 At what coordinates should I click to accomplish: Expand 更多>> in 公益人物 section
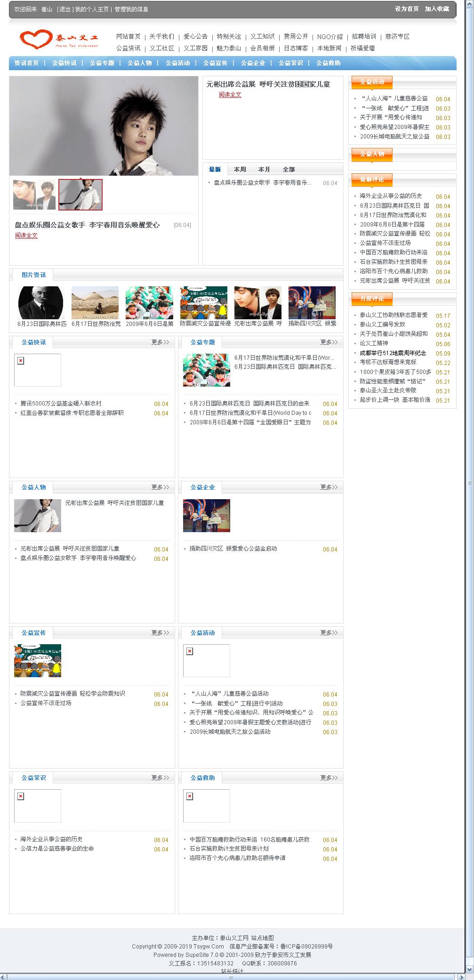point(160,487)
